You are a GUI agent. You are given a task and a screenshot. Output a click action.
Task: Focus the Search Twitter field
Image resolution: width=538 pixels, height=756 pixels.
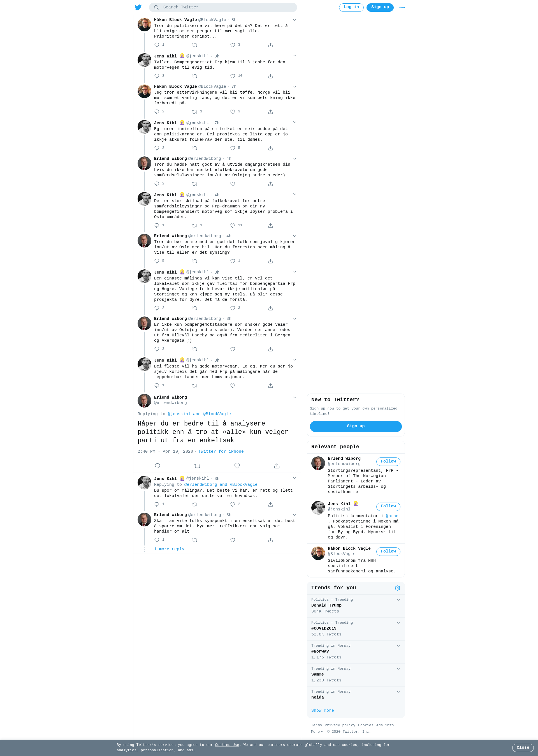[223, 7]
